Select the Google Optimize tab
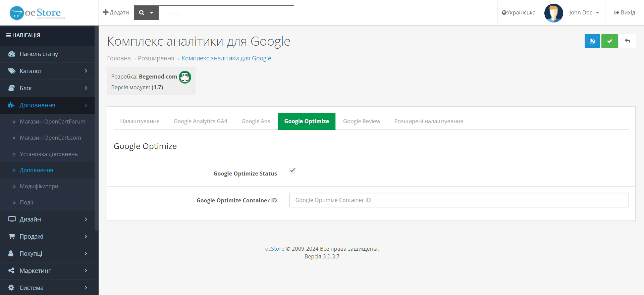 click(307, 121)
